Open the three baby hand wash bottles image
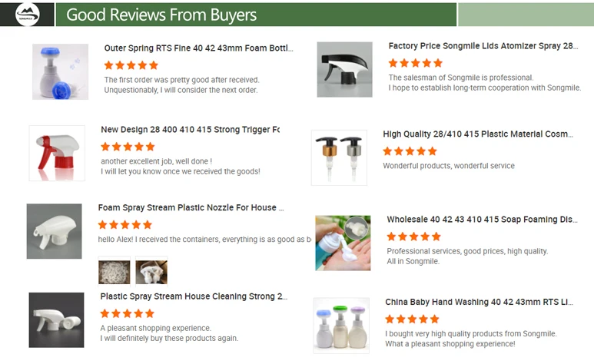 click(x=341, y=326)
